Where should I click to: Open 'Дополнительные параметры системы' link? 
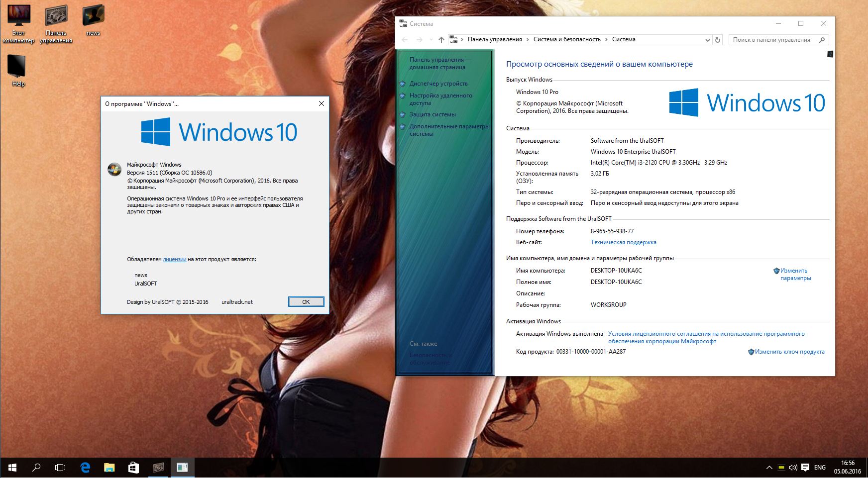point(449,130)
